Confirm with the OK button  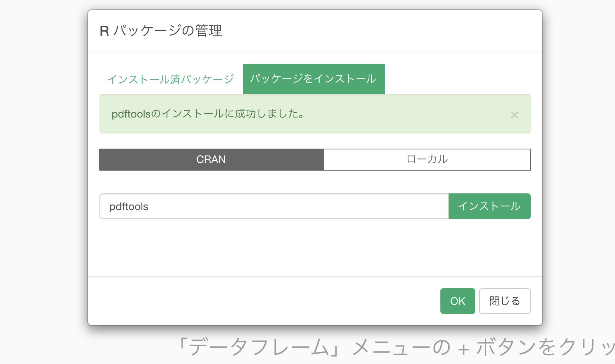[457, 301]
